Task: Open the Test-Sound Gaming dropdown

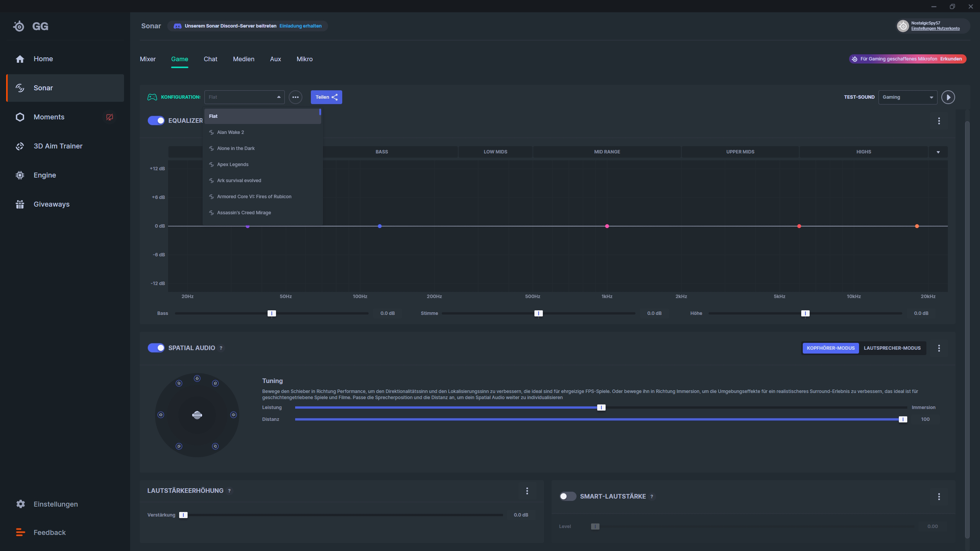Action: pos(907,97)
